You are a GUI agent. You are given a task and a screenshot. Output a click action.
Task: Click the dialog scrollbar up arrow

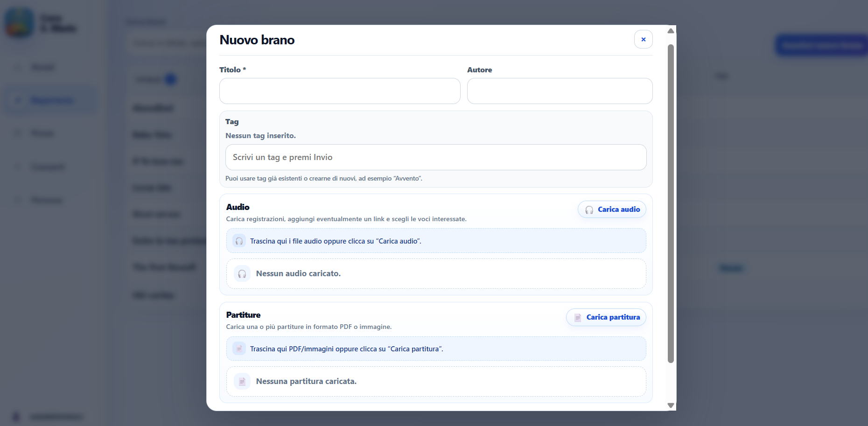click(x=671, y=31)
